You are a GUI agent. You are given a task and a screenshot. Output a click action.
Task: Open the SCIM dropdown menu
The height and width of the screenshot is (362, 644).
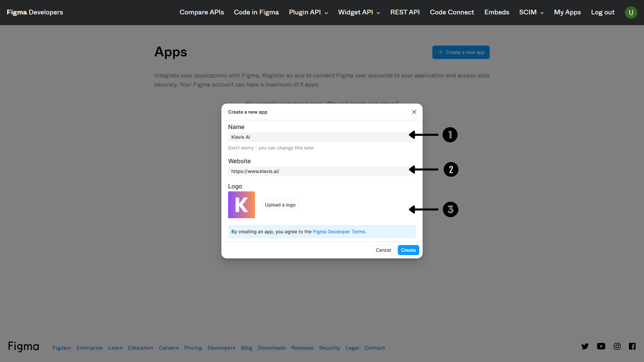(531, 12)
